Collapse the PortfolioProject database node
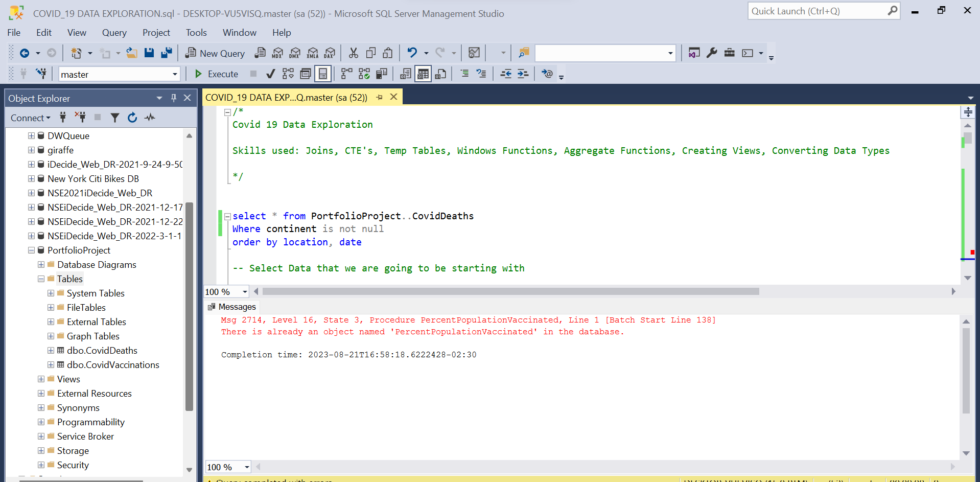 click(x=31, y=250)
